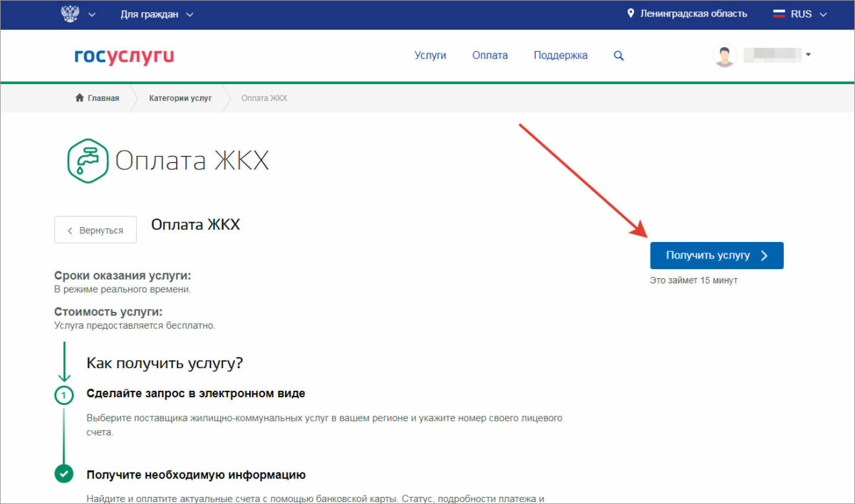The image size is (855, 504).
Task: Click the 'Это займет 15 минут' text
Action: [694, 280]
